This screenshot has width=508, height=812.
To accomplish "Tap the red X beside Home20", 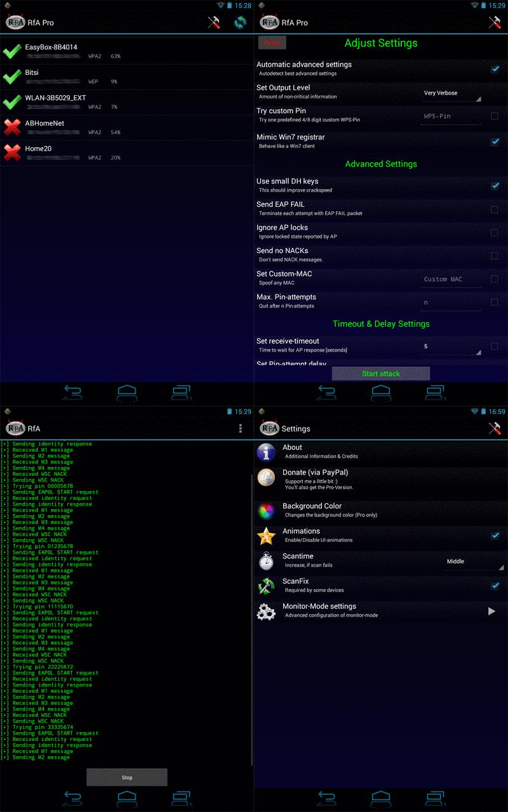I will click(12, 152).
